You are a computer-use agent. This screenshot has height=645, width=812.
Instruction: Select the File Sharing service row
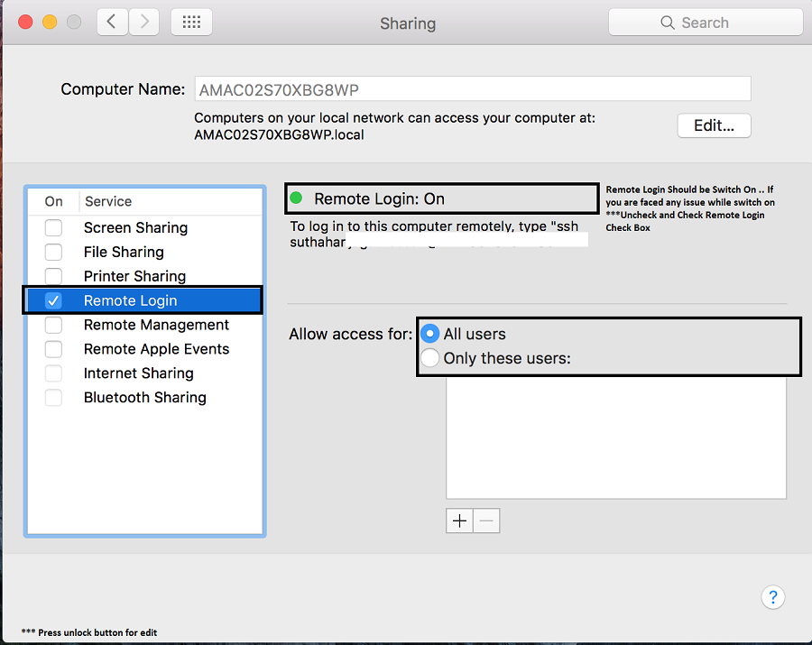click(145, 252)
